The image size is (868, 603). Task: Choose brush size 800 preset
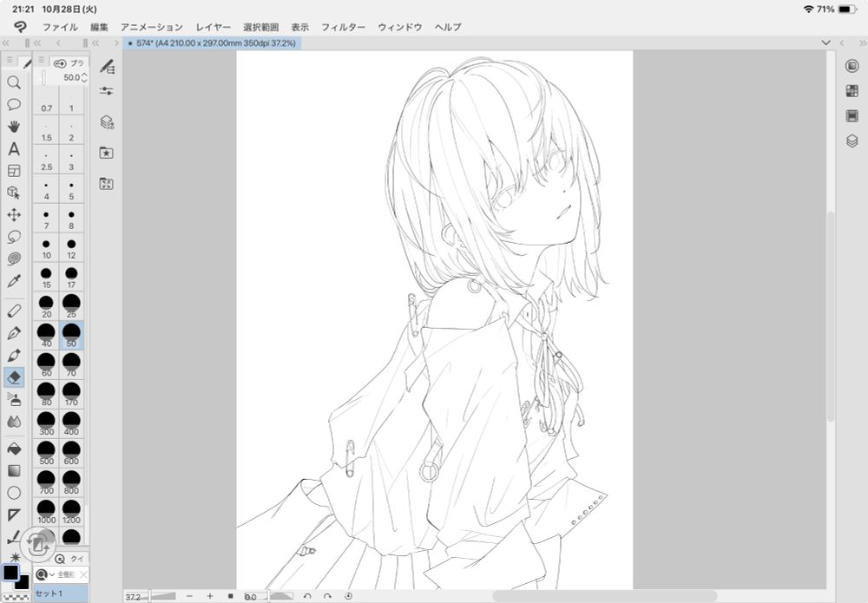(x=71, y=482)
